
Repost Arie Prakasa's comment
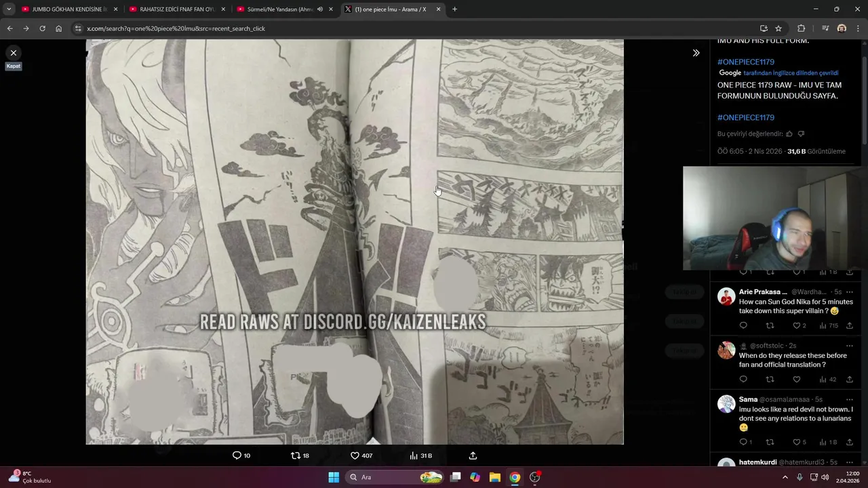point(770,325)
